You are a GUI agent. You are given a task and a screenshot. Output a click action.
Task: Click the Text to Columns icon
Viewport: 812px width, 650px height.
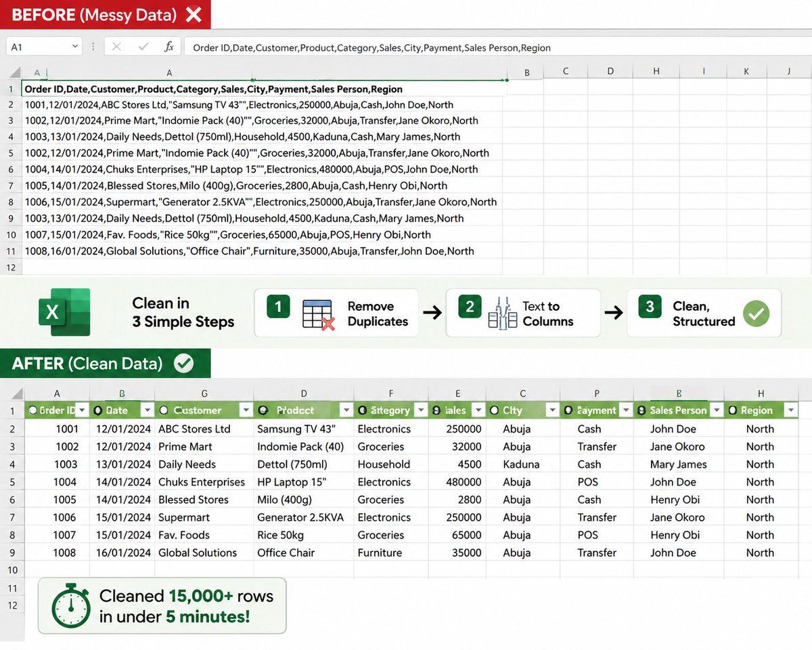(502, 313)
